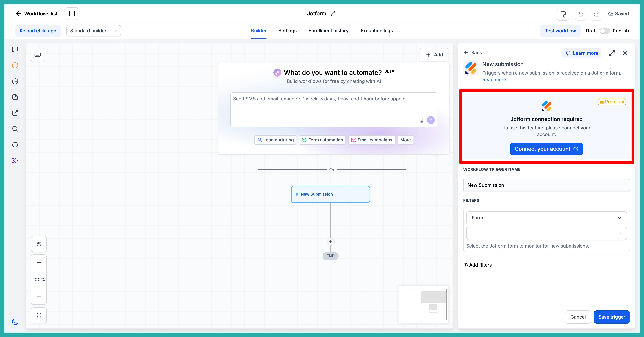Click in the Workflow trigger name field
Image resolution: width=644 pixels, height=337 pixels.
click(546, 185)
